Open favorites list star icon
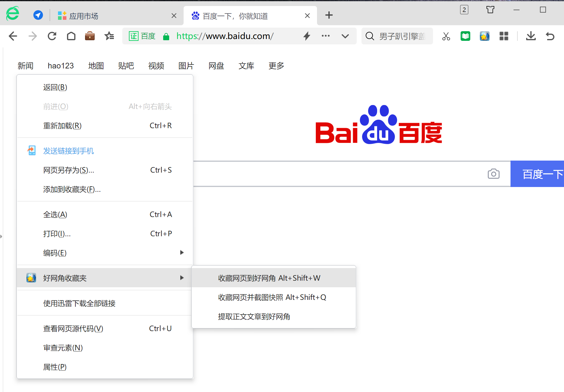Viewport: 564px width, 392px height. 109,36
